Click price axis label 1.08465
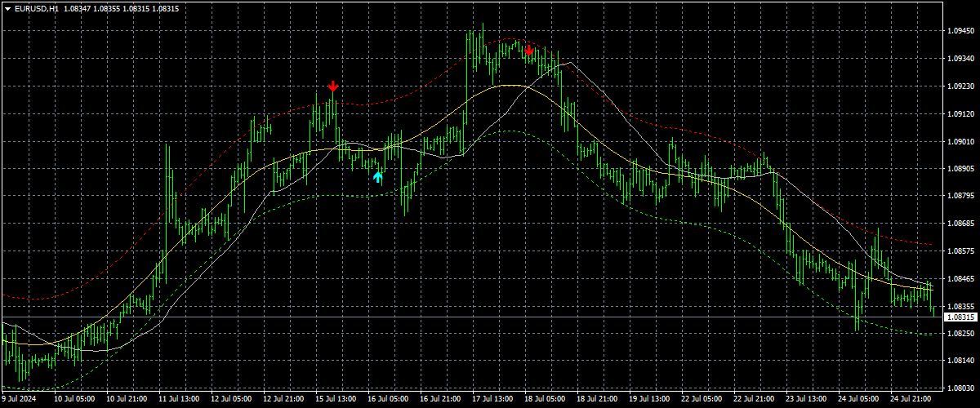 (960, 278)
